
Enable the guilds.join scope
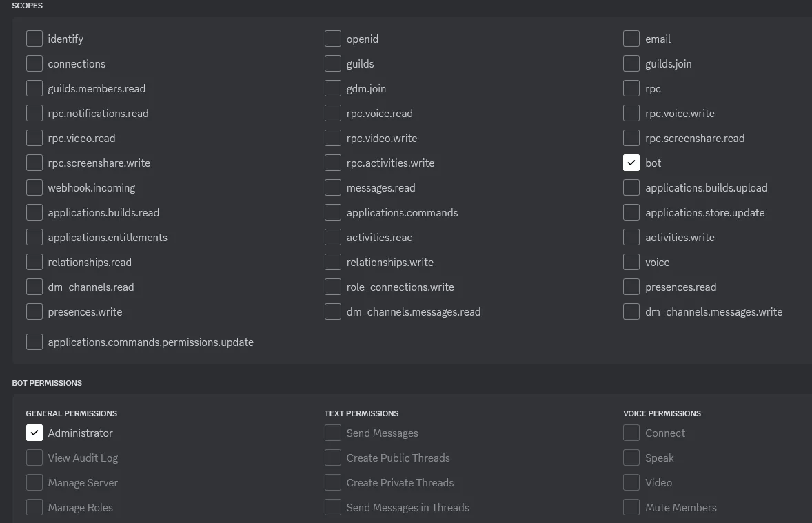[631, 63]
